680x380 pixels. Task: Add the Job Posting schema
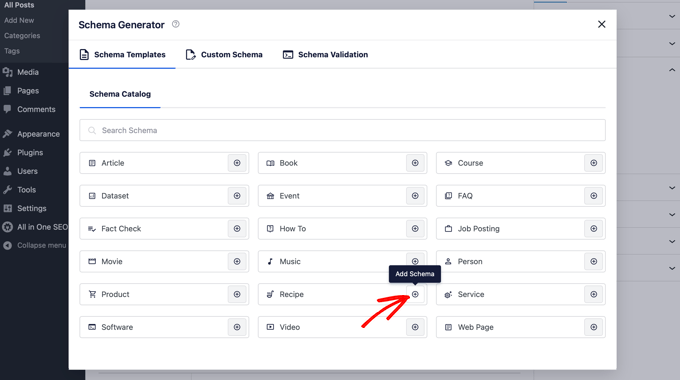click(594, 229)
